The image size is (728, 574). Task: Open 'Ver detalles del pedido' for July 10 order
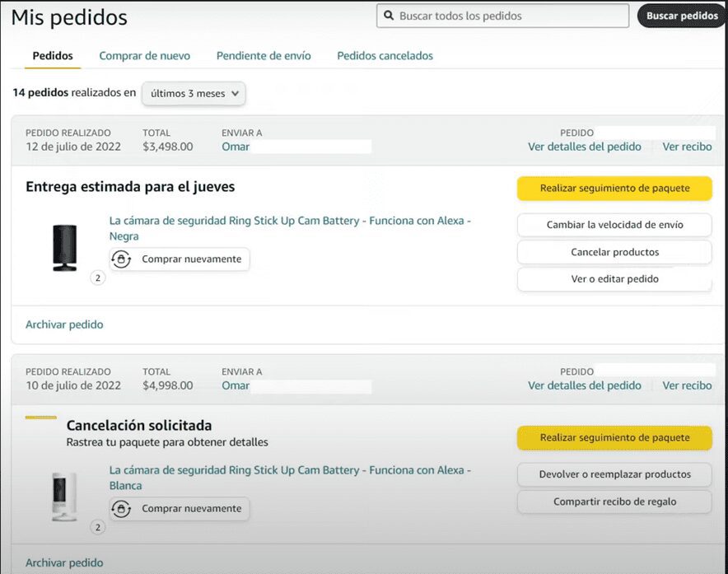584,385
